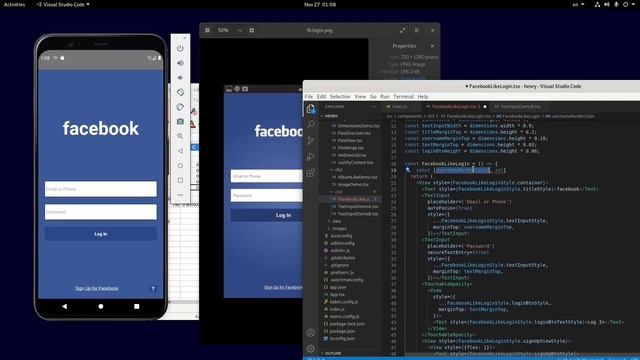The height and width of the screenshot is (360, 640).
Task: Click the Password field on phone emulator
Action: point(100,212)
